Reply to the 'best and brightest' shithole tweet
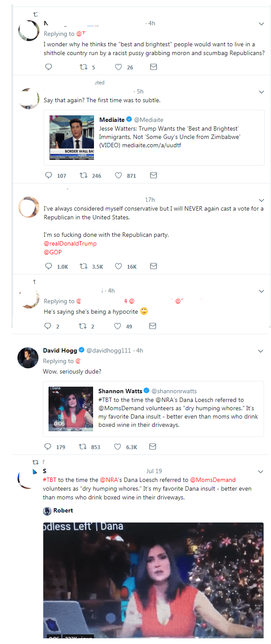The height and width of the screenshot is (644, 271). [x=49, y=67]
